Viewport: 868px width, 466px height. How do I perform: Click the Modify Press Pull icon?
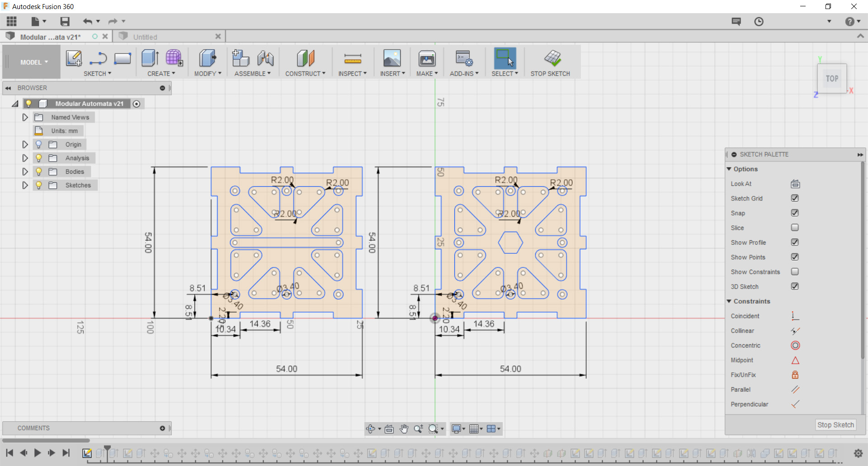pyautogui.click(x=208, y=58)
